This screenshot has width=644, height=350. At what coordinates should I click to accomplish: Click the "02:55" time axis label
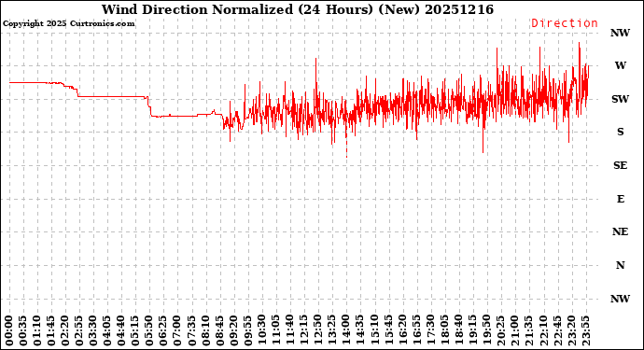pyautogui.click(x=79, y=331)
